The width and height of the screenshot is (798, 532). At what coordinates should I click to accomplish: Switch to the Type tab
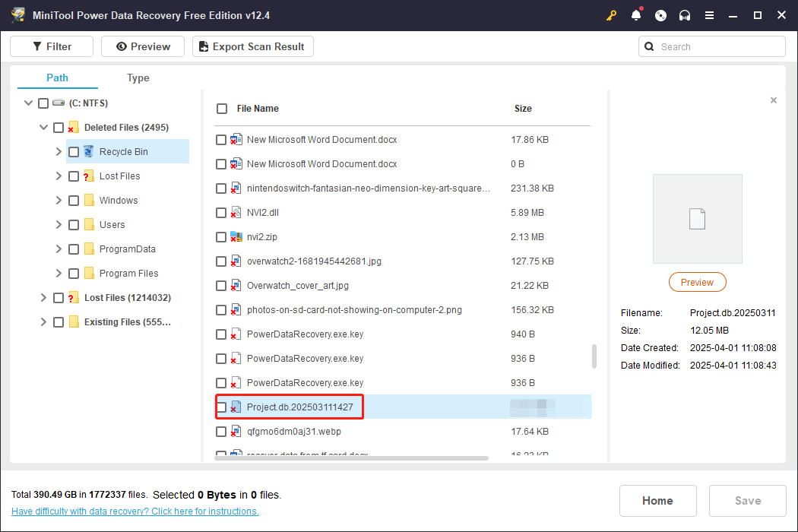pos(138,78)
